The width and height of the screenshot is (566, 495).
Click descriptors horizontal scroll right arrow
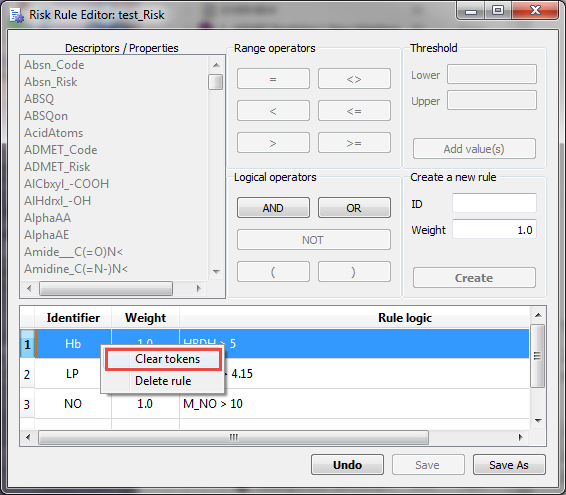[x=199, y=288]
